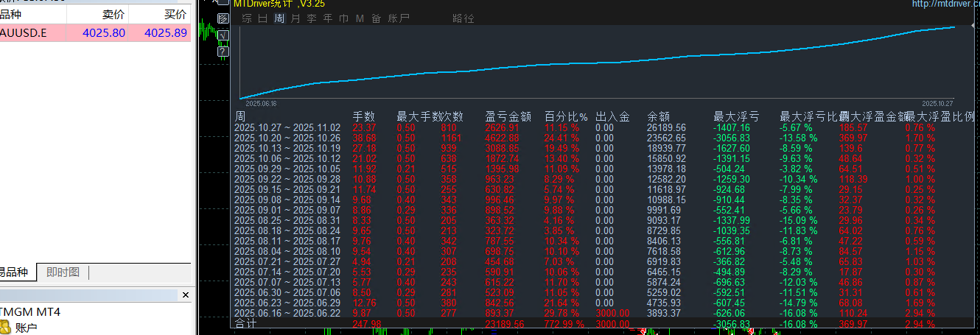The image size is (980, 335).
Task: Switch to the 年 yearly statistics tab
Action: click(x=328, y=18)
